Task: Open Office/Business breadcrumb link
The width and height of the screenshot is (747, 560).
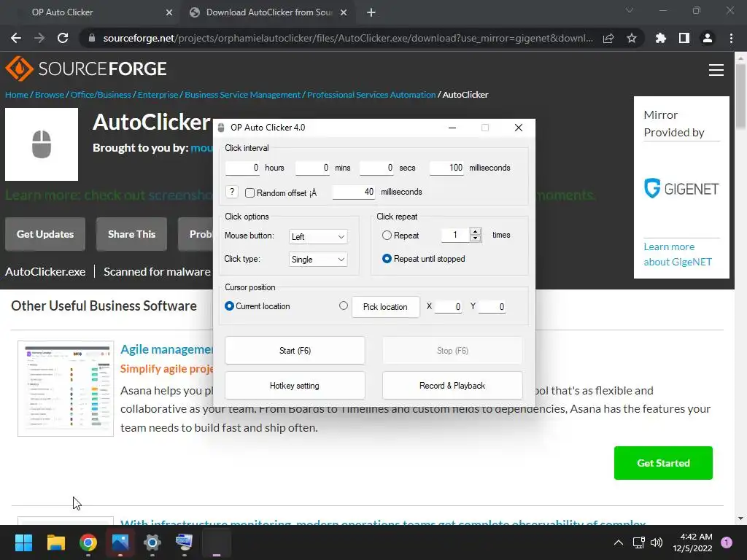Action: (101, 95)
